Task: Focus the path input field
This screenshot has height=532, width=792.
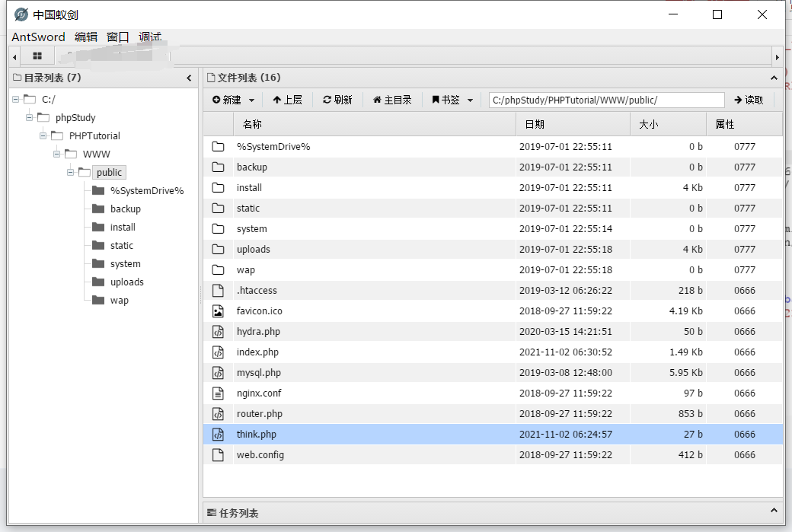Action: pos(607,100)
